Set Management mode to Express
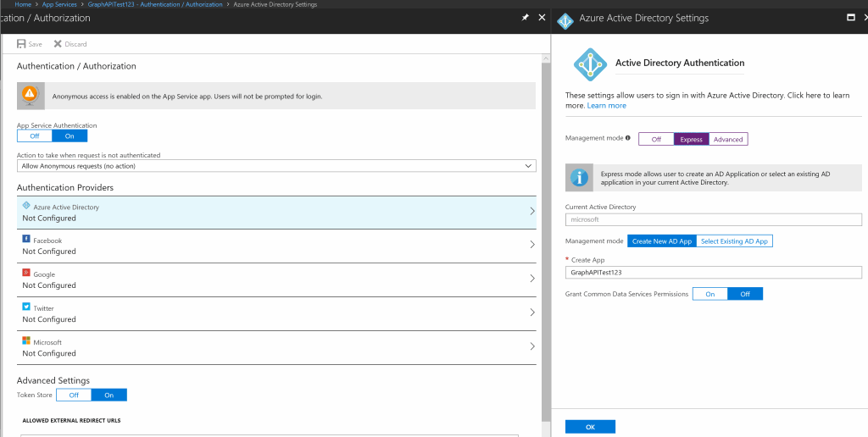 click(692, 139)
